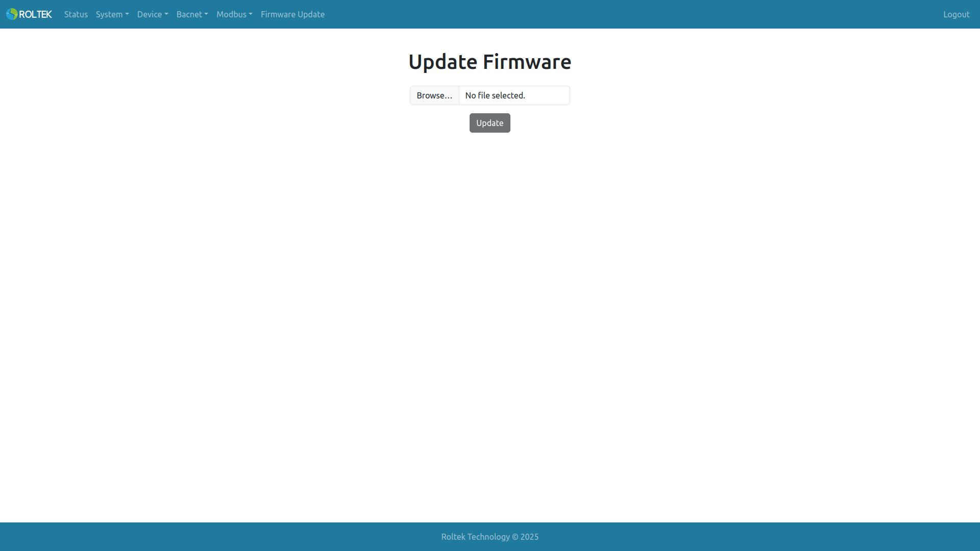This screenshot has width=980, height=551.
Task: Log out using the Logout link
Action: [x=956, y=14]
